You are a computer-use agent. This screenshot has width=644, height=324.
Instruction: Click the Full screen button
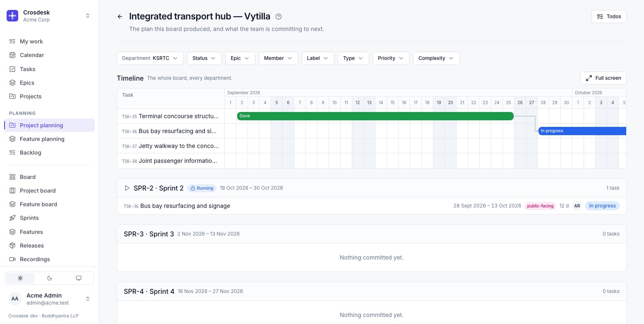(603, 78)
